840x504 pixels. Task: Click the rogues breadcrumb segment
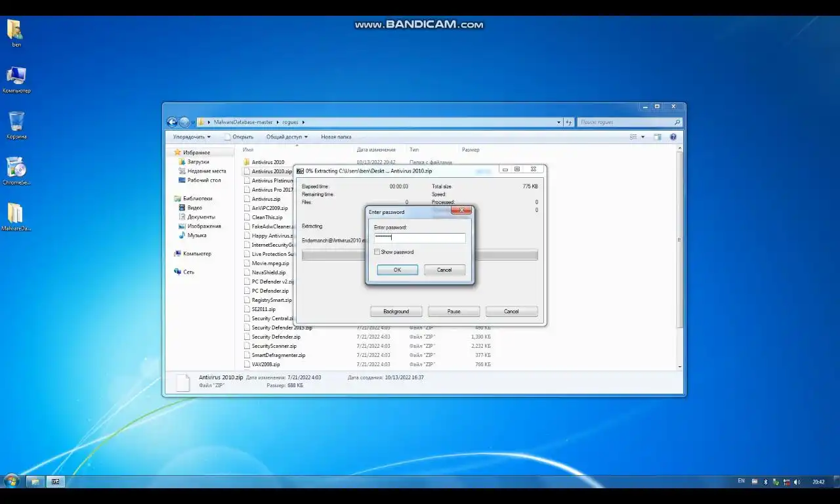290,122
